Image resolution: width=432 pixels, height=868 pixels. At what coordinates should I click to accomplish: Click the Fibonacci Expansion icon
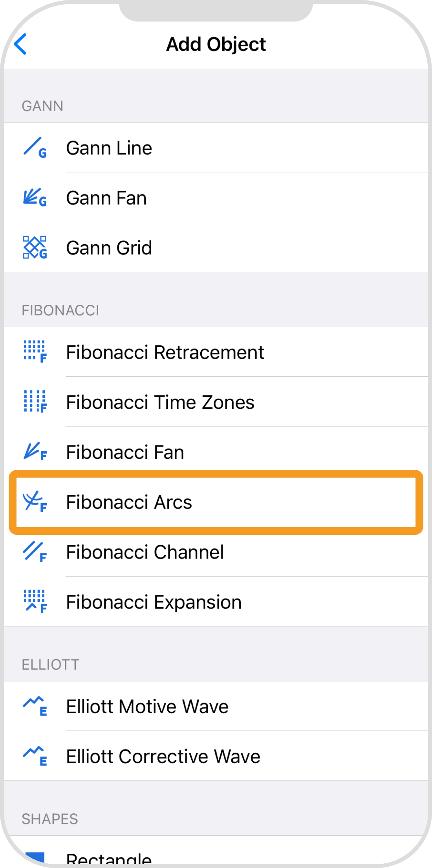pyautogui.click(x=35, y=602)
